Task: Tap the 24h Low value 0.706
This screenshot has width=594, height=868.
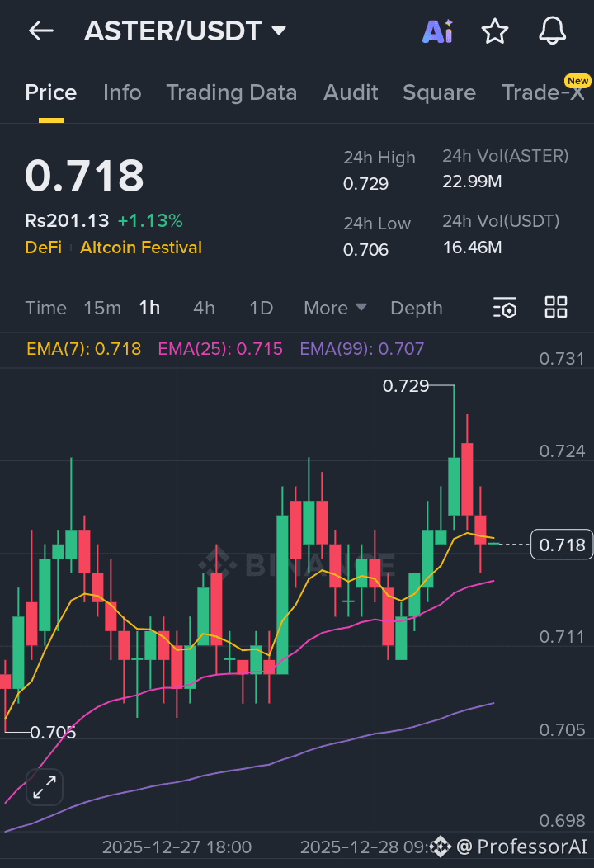Action: pos(365,250)
